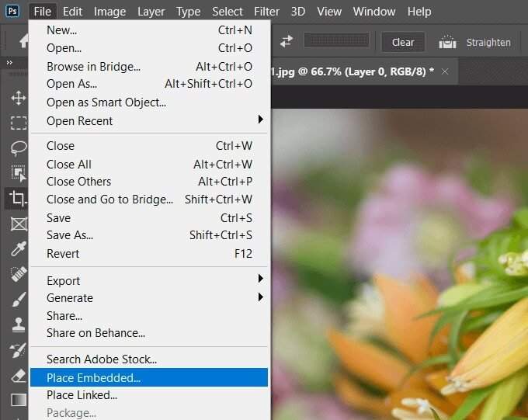Select the Object Selection tool
Screen dimensions: 528x420
(19, 173)
